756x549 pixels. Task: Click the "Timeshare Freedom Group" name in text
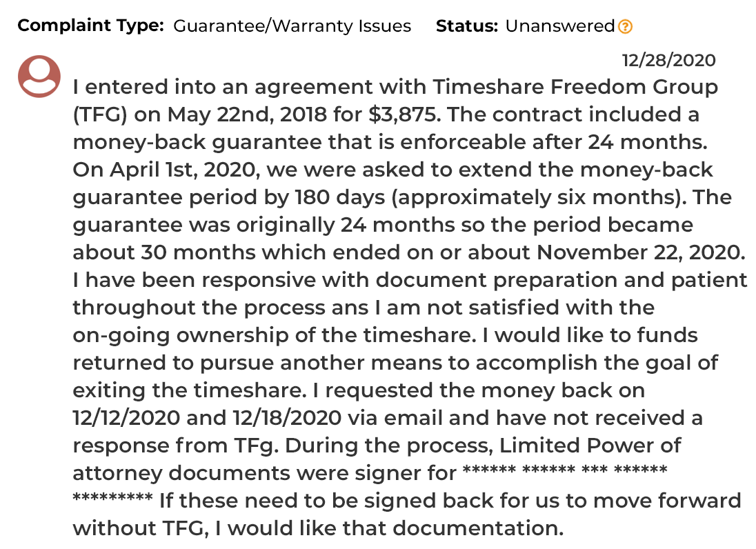[x=575, y=87]
